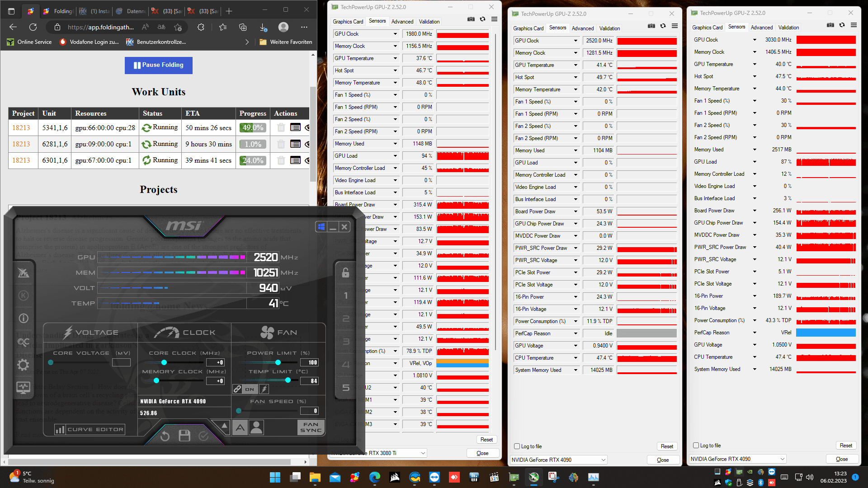
Task: Open log view icon for unit 6301,1,6
Action: tap(295, 160)
